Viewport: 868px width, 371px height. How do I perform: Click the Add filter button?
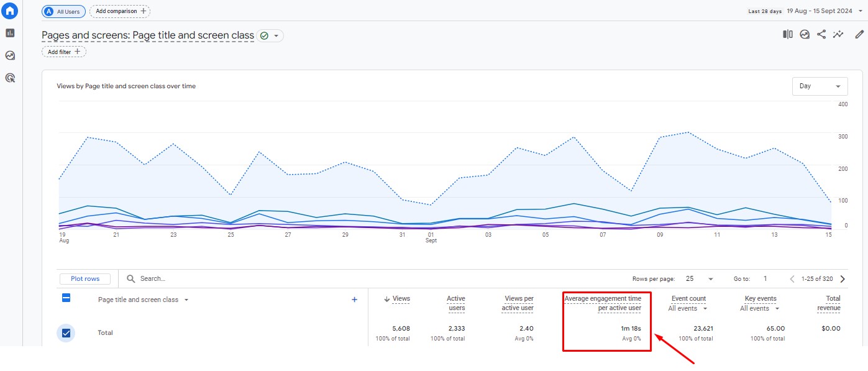point(64,52)
